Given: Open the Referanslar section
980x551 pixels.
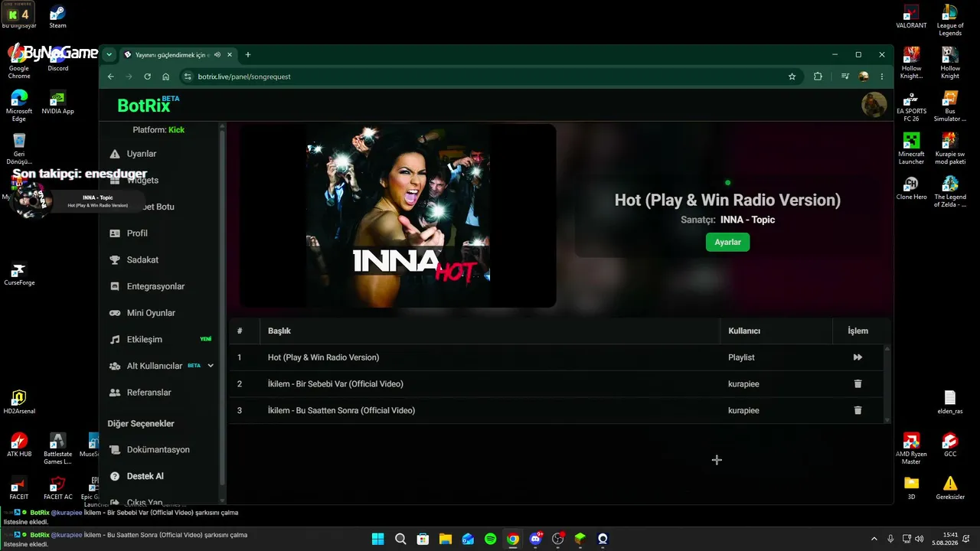Looking at the screenshot, I should click(x=149, y=393).
